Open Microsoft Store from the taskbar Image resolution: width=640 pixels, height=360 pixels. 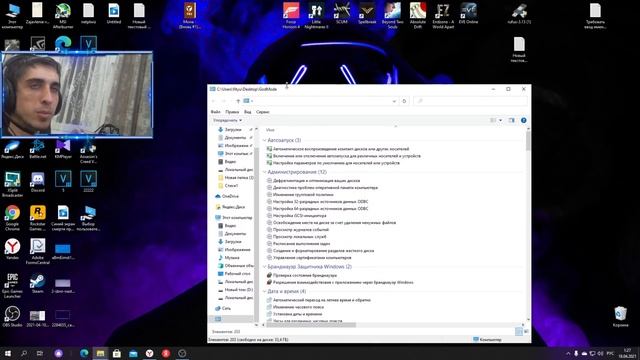pos(117,353)
